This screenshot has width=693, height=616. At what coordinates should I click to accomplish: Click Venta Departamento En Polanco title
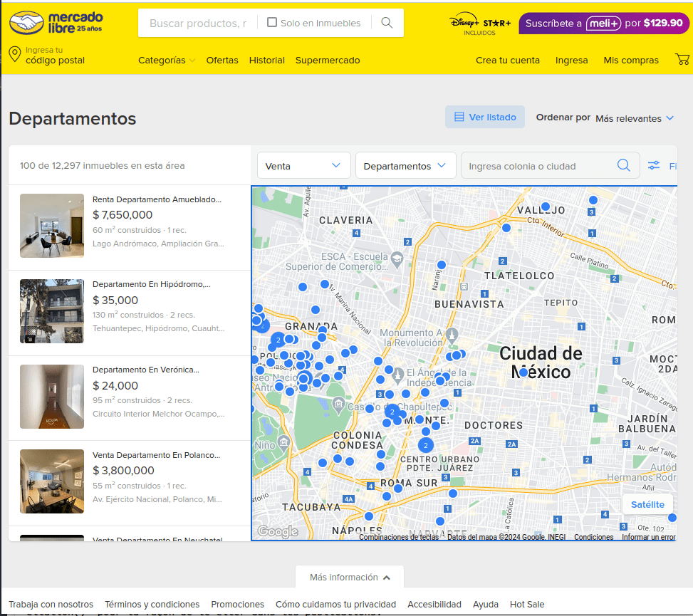157,455
